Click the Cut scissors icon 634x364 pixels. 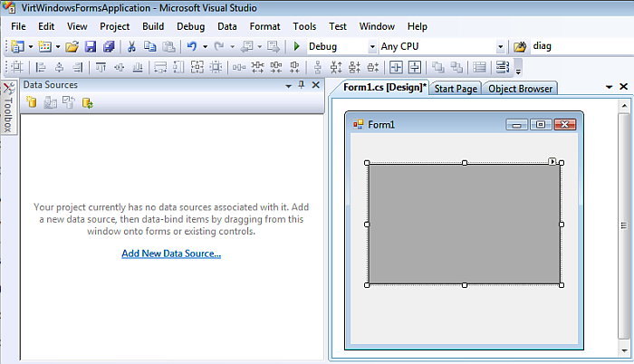tap(132, 46)
